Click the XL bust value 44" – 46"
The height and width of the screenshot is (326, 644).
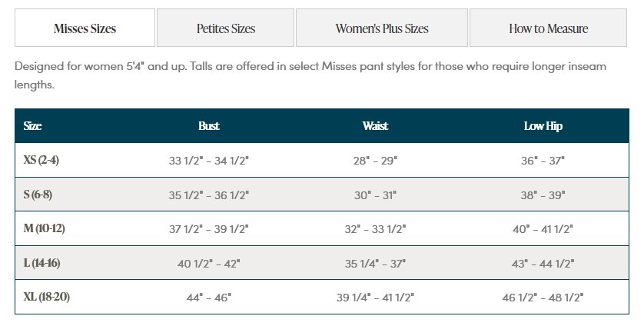pyautogui.click(x=208, y=298)
